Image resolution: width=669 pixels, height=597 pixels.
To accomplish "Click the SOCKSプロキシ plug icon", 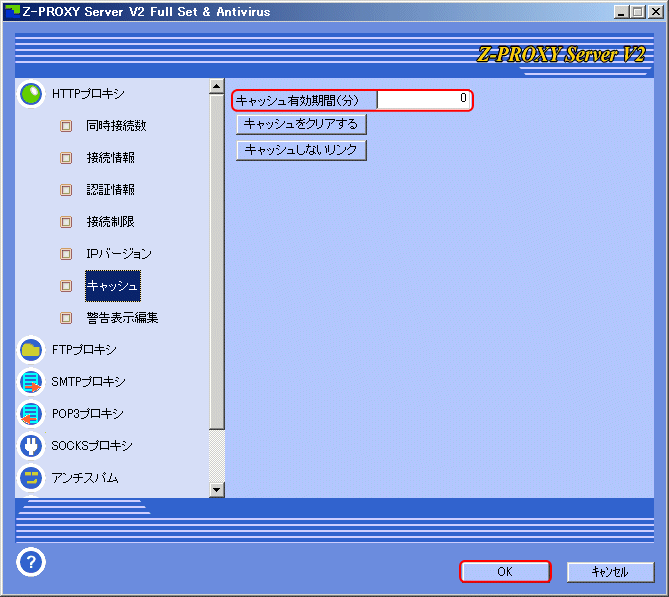I will [31, 446].
